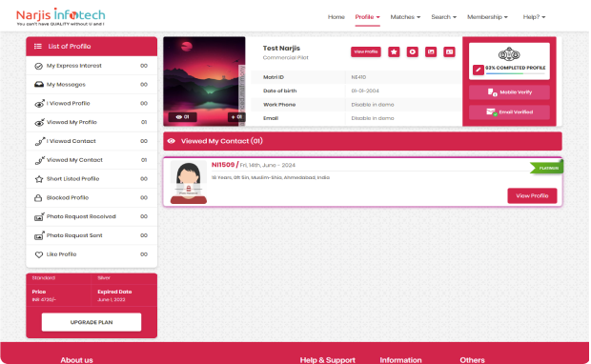Select Viewed My Profile item

(92, 123)
